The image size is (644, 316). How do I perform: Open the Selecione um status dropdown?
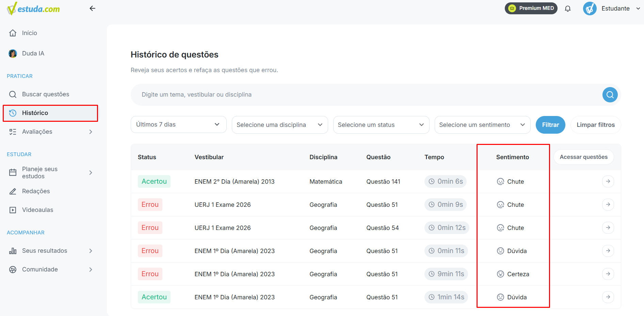(x=381, y=125)
